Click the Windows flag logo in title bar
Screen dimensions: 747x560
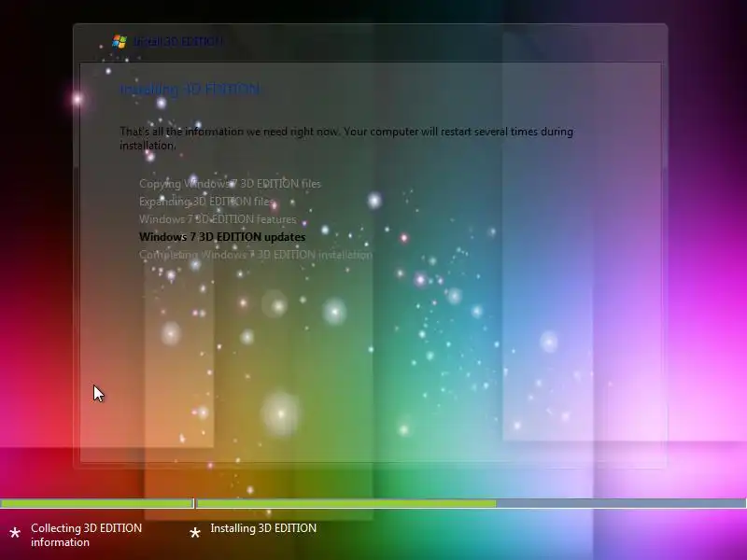click(120, 41)
